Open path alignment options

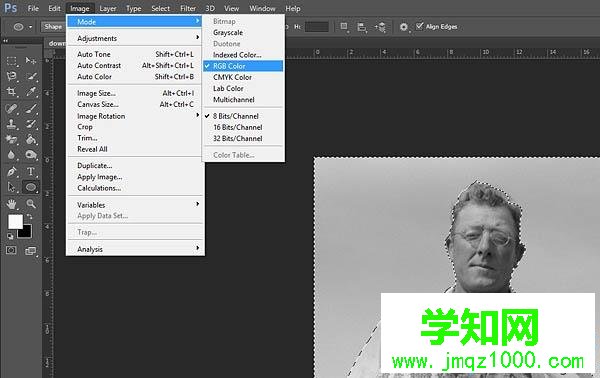[x=362, y=27]
